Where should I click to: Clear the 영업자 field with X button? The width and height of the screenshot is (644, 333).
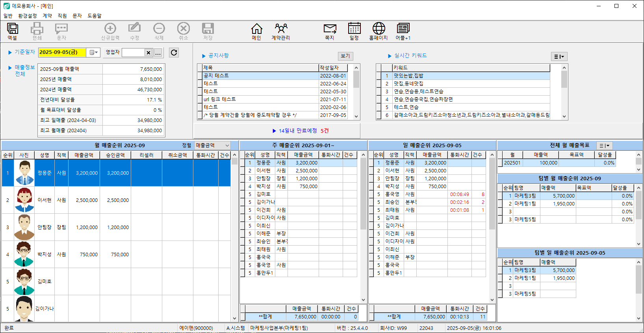click(148, 53)
